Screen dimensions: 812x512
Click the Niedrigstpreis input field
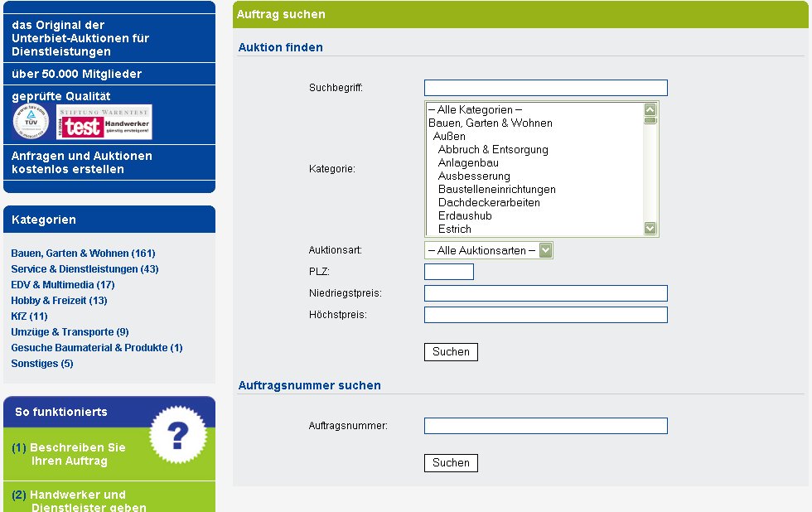pos(545,293)
